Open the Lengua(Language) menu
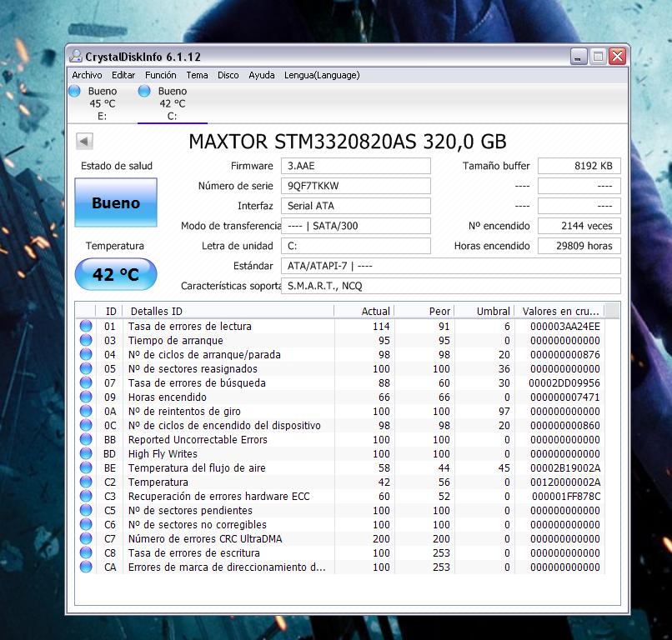This screenshot has height=640, width=672. (x=322, y=75)
